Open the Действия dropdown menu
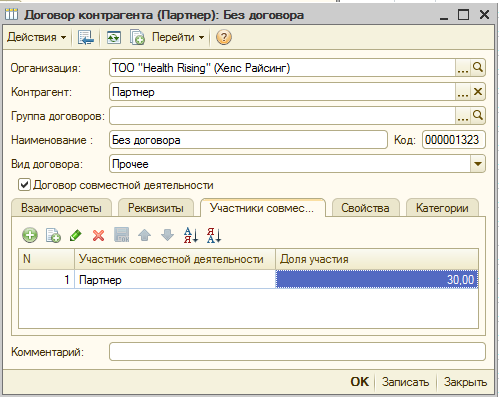The width and height of the screenshot is (499, 397). (x=36, y=37)
